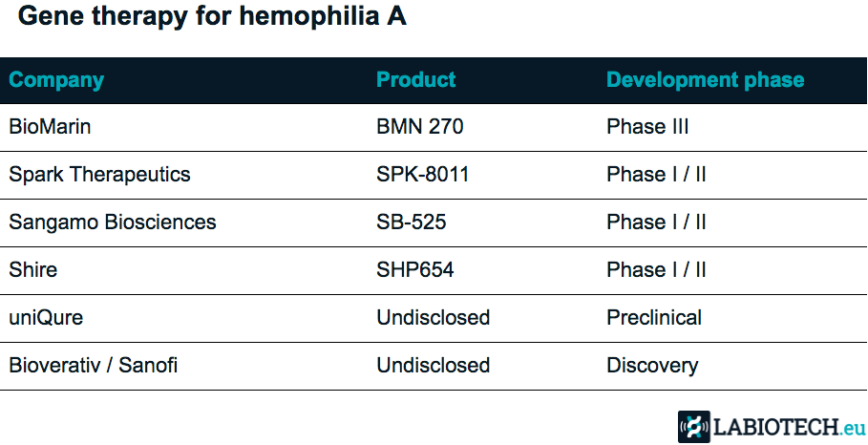
Task: Click the uniQure company cell
Action: point(46,318)
